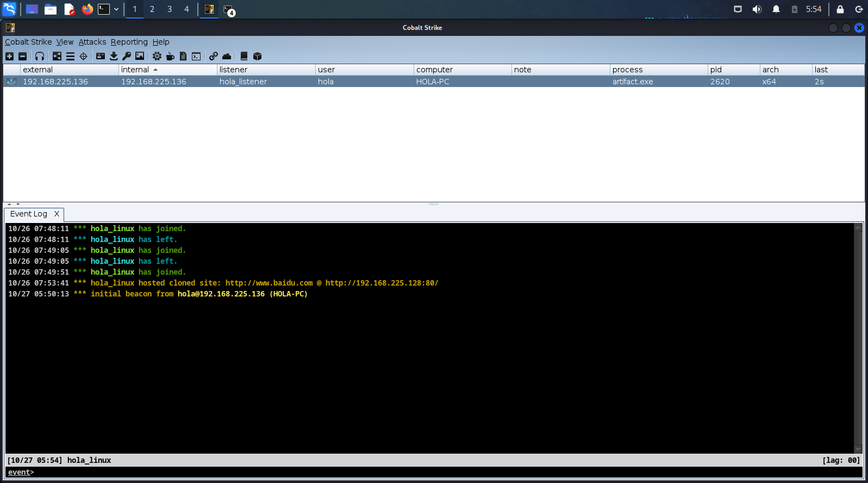Open the Cobalt Strike menu

tap(28, 42)
